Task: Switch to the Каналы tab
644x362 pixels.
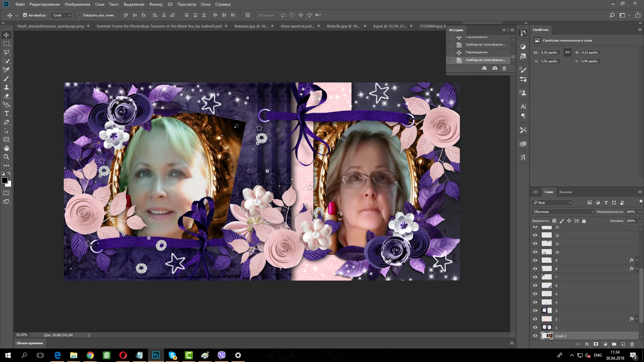Action: coord(566,192)
